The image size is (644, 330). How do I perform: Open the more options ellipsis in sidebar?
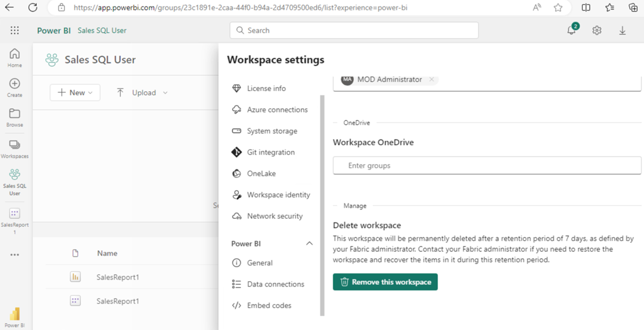click(x=14, y=255)
